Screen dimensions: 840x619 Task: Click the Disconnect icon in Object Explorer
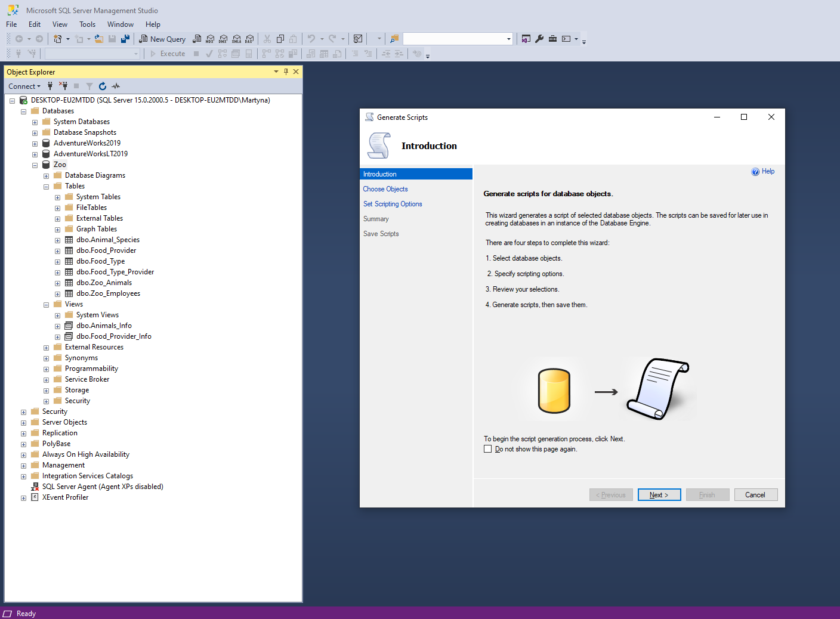tap(63, 86)
